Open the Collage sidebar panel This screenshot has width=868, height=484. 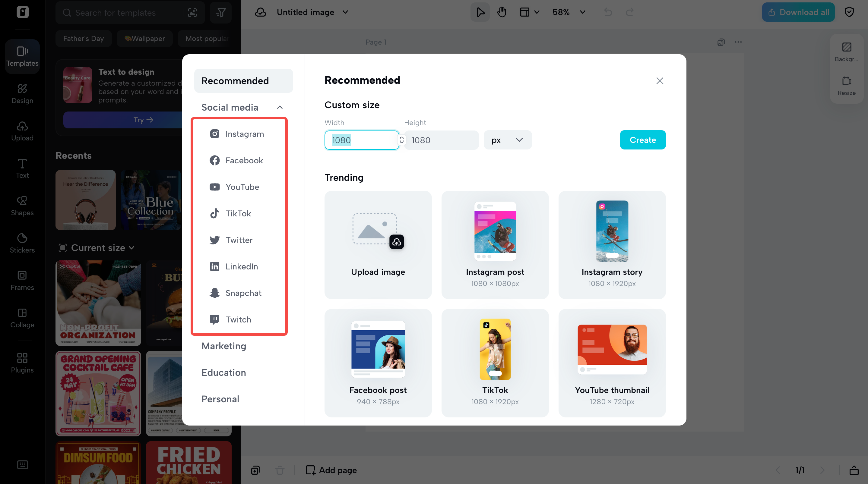pyautogui.click(x=22, y=318)
